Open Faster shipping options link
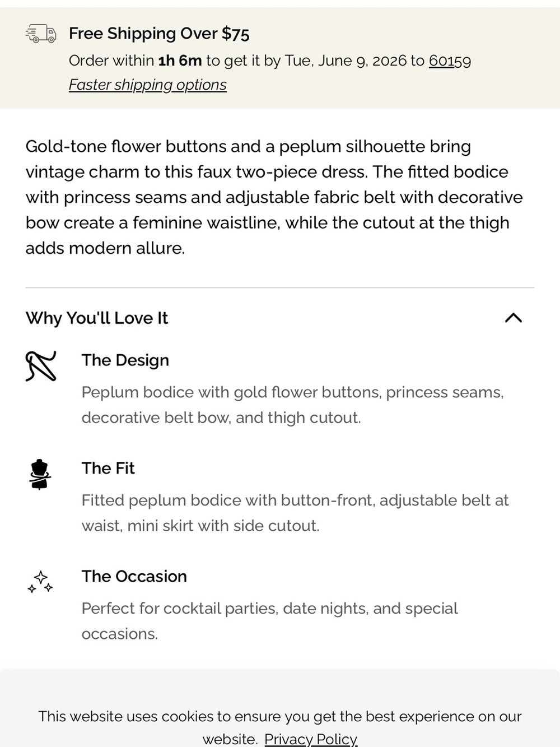 tap(148, 85)
